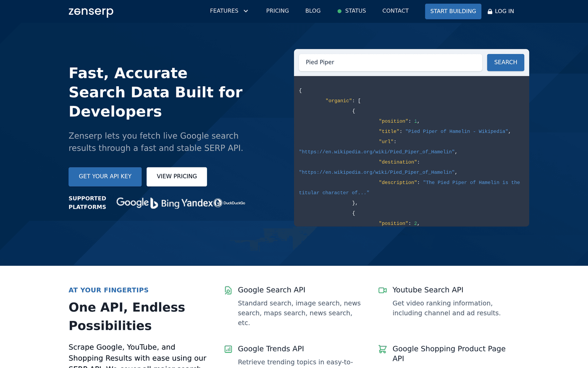The height and width of the screenshot is (368, 588).
Task: Open the Status page link
Action: (x=355, y=11)
